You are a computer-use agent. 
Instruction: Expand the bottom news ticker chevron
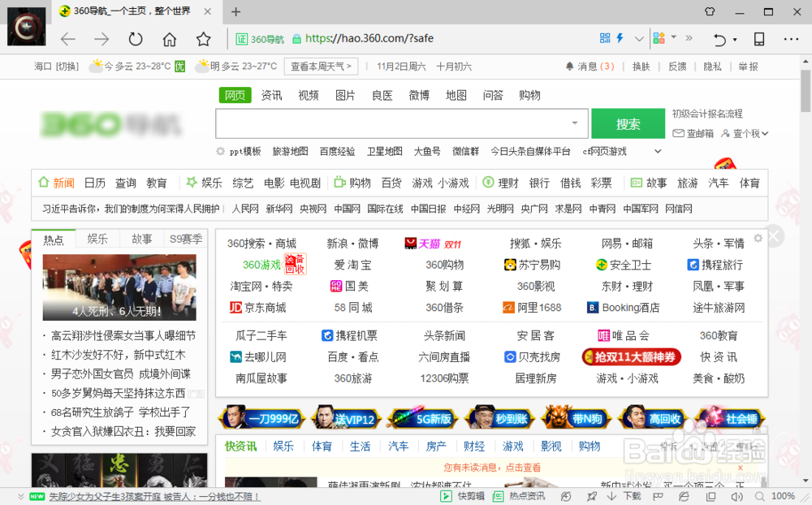[x=20, y=496]
